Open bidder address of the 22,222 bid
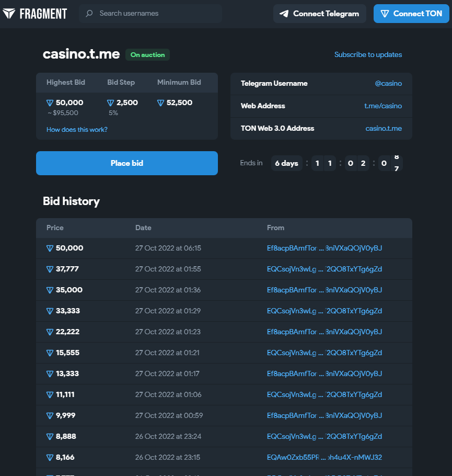This screenshot has height=476, width=452. (x=324, y=332)
